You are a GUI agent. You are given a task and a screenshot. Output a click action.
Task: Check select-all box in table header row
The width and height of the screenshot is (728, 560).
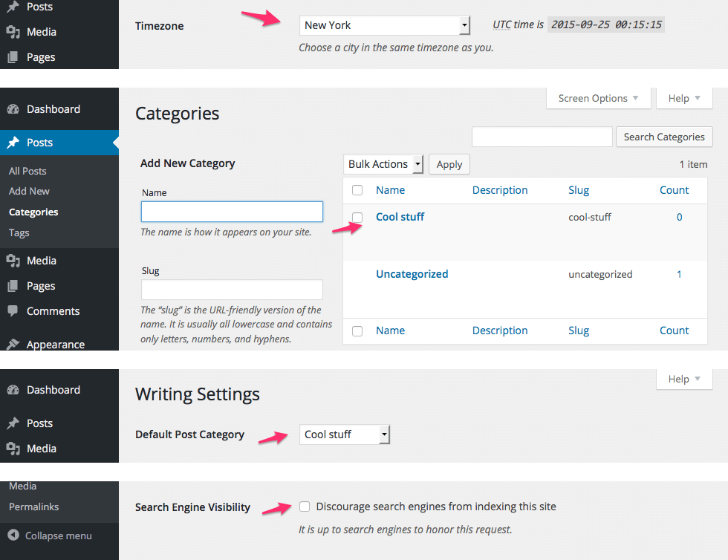pyautogui.click(x=357, y=190)
